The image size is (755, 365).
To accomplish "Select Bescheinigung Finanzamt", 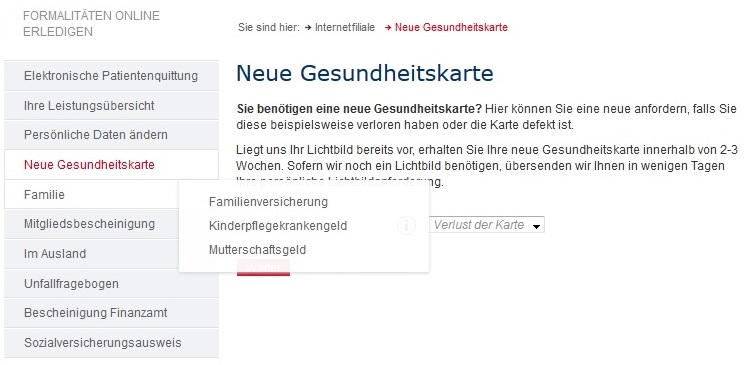I will (111, 313).
